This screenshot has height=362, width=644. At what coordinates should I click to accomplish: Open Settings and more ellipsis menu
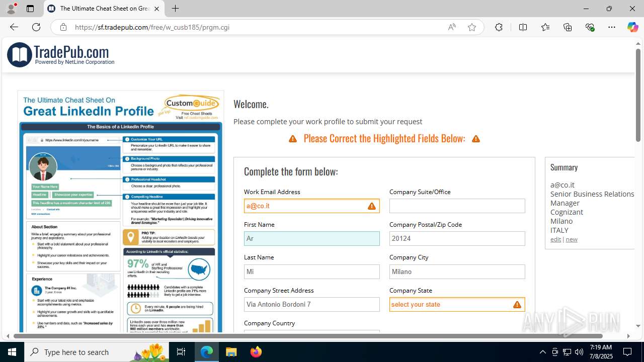click(x=612, y=27)
